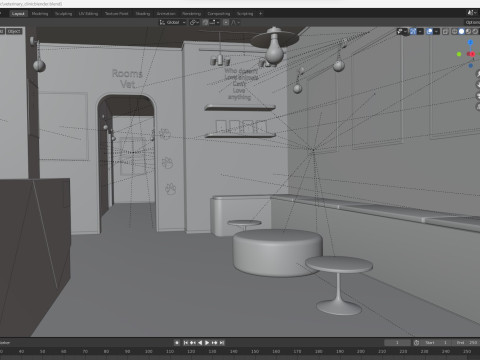
Task: Switch perspective/orthographic grid icon
Action: point(478,107)
